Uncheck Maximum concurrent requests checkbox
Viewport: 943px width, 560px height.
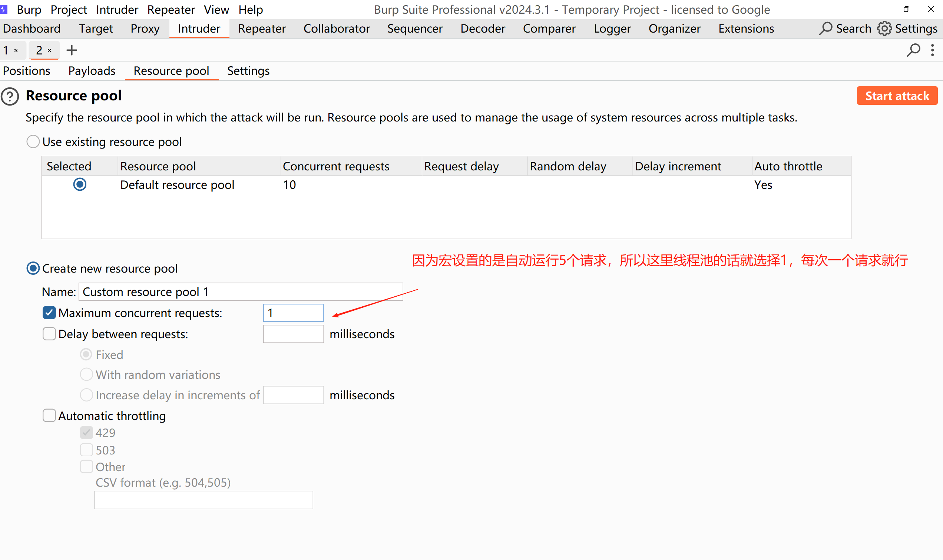pyautogui.click(x=49, y=313)
